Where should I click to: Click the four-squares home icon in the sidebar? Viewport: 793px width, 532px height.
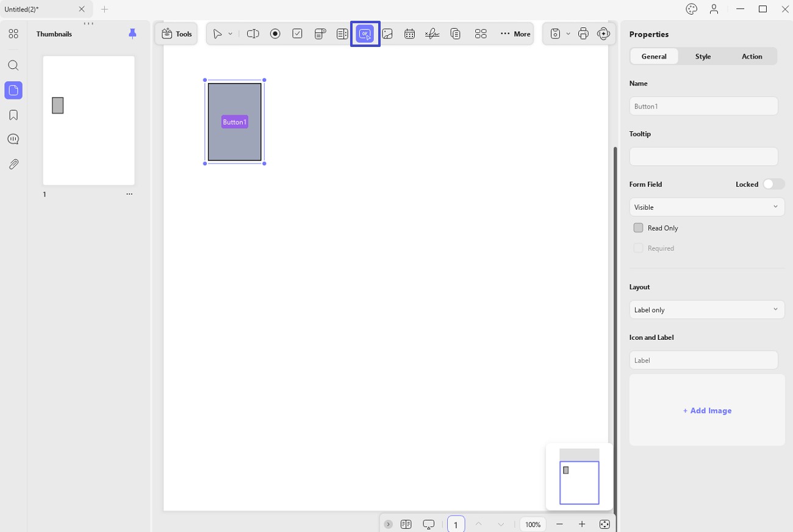(x=13, y=34)
